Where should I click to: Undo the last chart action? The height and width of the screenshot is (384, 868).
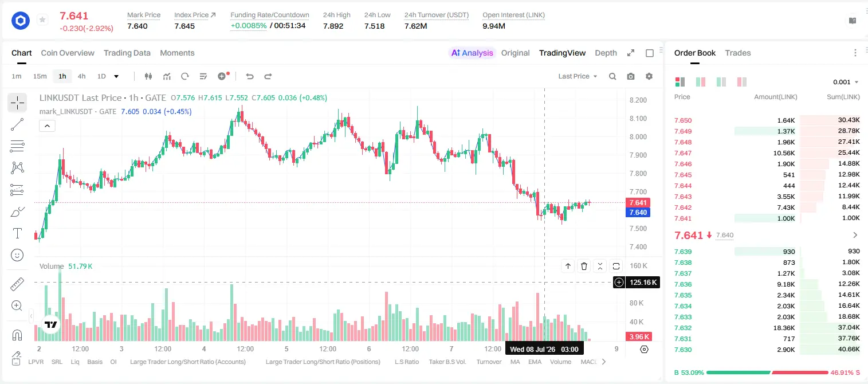pyautogui.click(x=249, y=76)
